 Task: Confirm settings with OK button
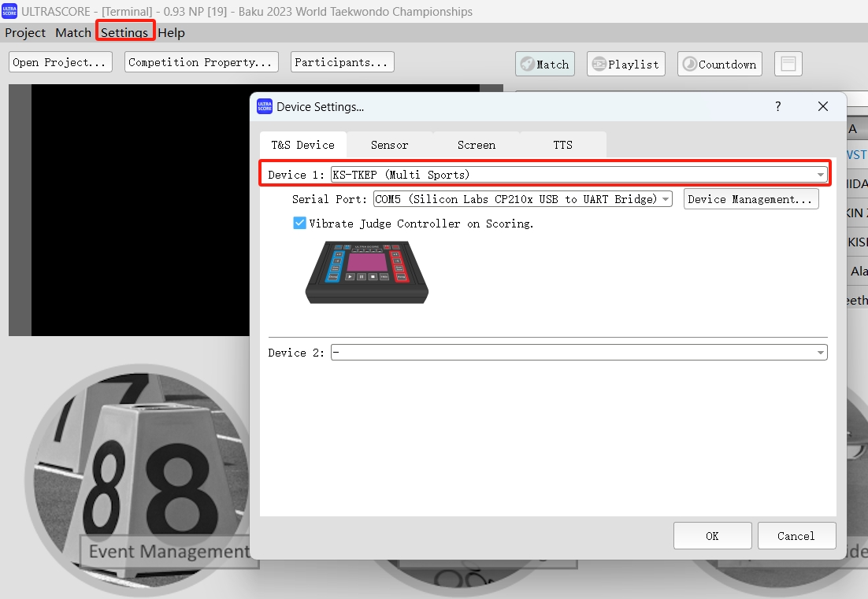point(712,536)
